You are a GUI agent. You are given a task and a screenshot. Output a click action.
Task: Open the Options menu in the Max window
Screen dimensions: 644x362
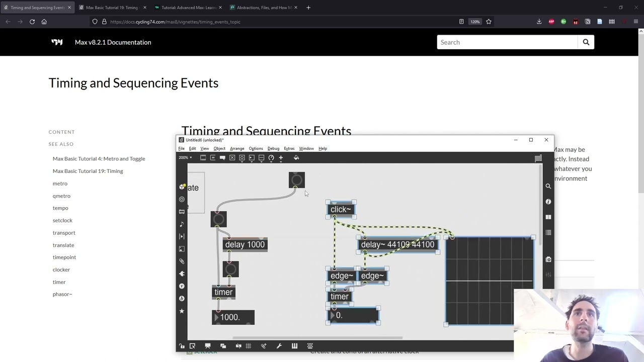point(256,148)
